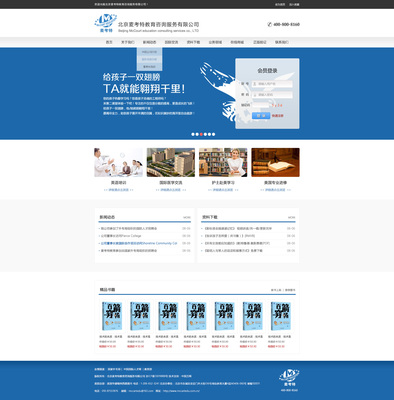This screenshot has height=400, width=394.
Task: Open the first news item in 新闻动态 list
Action: pos(129,229)
